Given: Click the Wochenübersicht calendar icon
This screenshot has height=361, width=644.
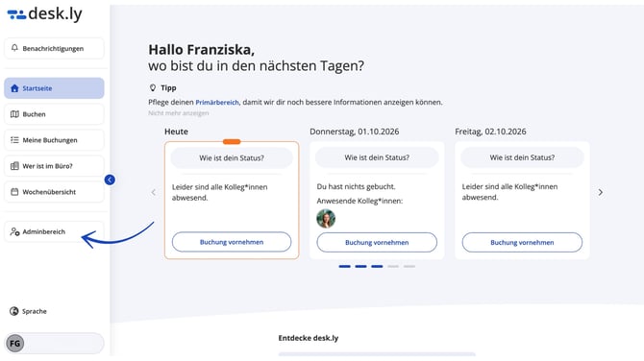Looking at the screenshot, I should tap(14, 192).
